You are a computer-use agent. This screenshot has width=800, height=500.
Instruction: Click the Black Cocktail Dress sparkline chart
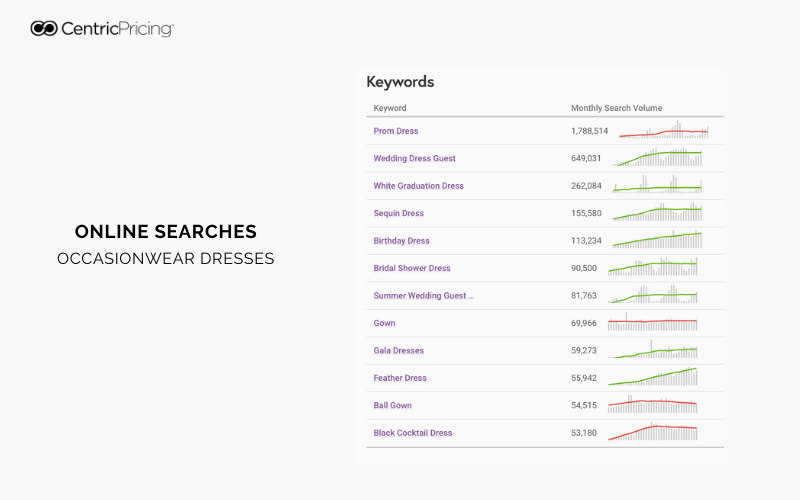click(x=653, y=431)
